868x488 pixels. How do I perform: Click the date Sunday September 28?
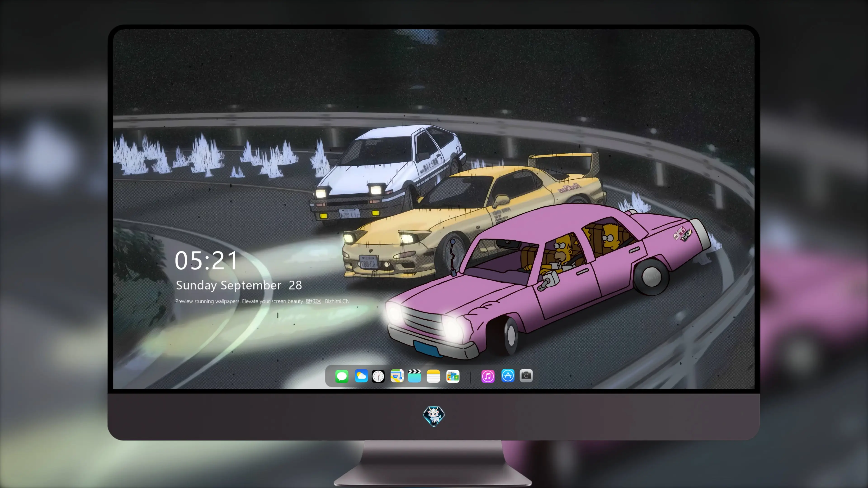[239, 285]
